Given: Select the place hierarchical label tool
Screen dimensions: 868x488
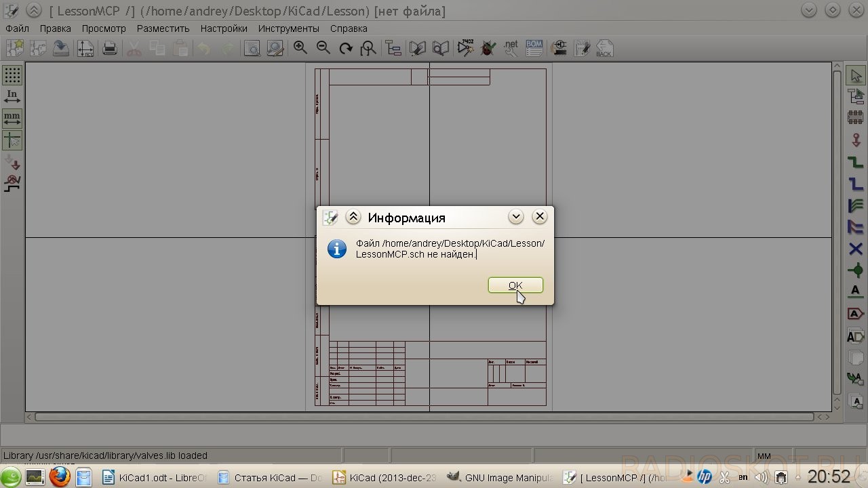Looking at the screenshot, I should (x=855, y=335).
